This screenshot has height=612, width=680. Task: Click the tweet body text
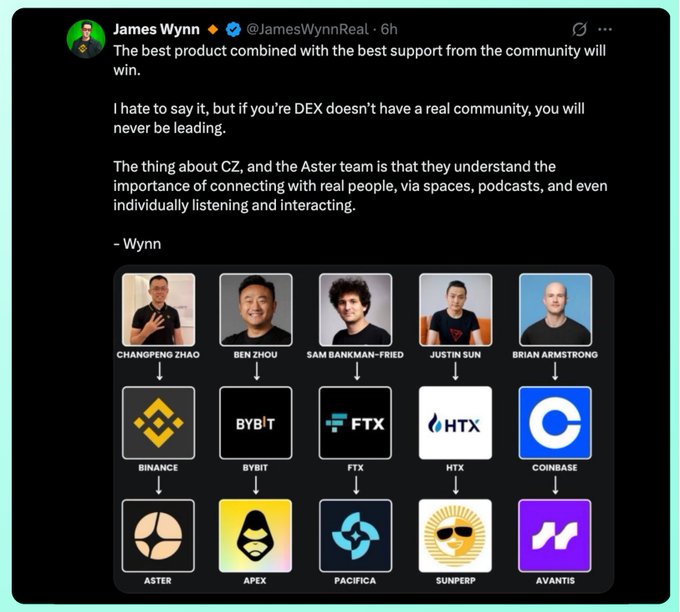pos(360,147)
